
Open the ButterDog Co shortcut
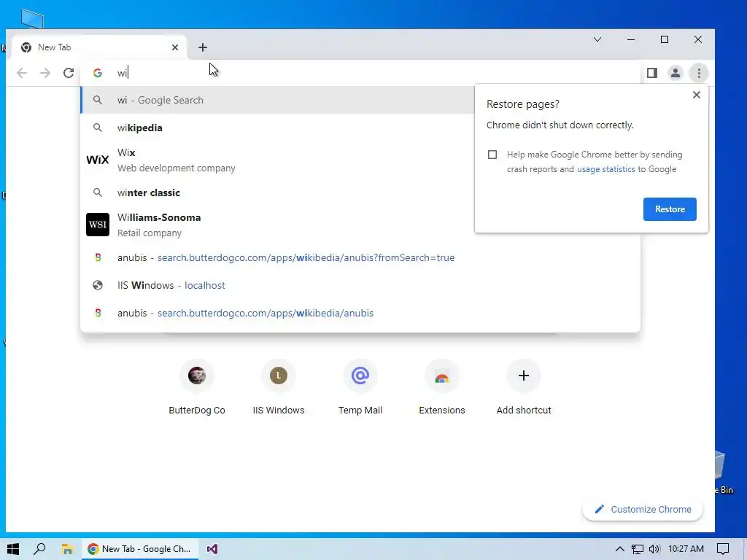click(x=197, y=388)
